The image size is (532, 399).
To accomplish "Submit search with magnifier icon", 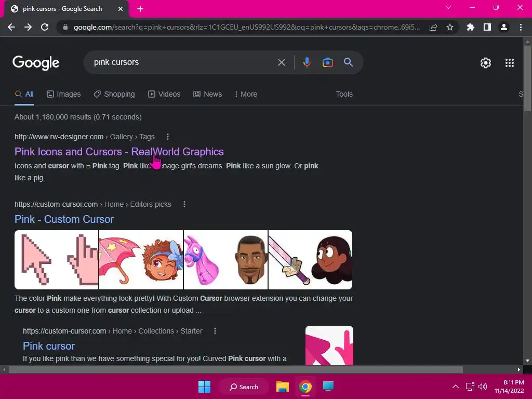I will (x=348, y=62).
